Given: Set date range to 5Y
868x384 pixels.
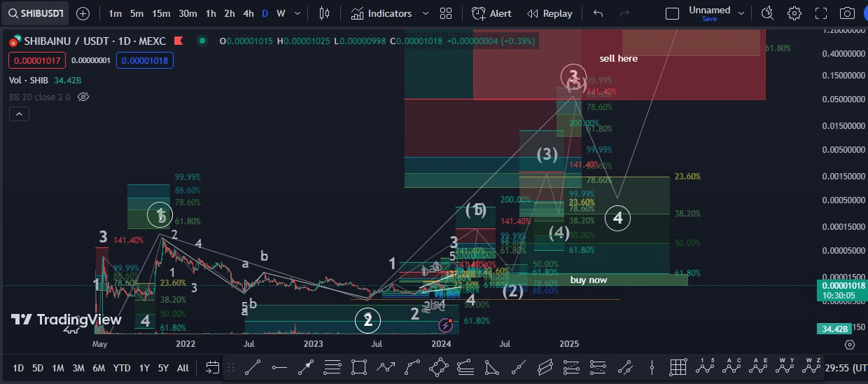Looking at the screenshot, I should click(163, 367).
